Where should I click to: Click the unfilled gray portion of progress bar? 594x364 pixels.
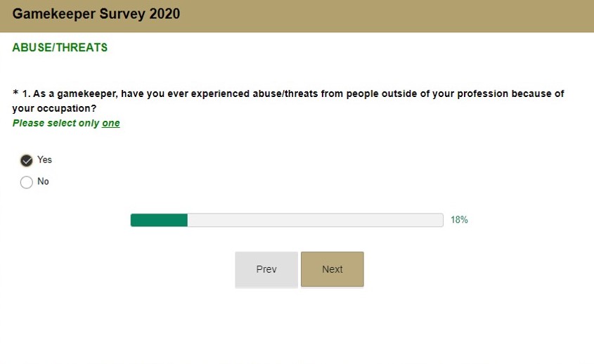pyautogui.click(x=315, y=220)
